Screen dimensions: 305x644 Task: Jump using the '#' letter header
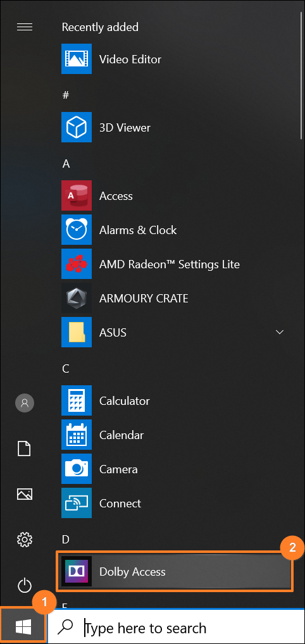coord(65,96)
